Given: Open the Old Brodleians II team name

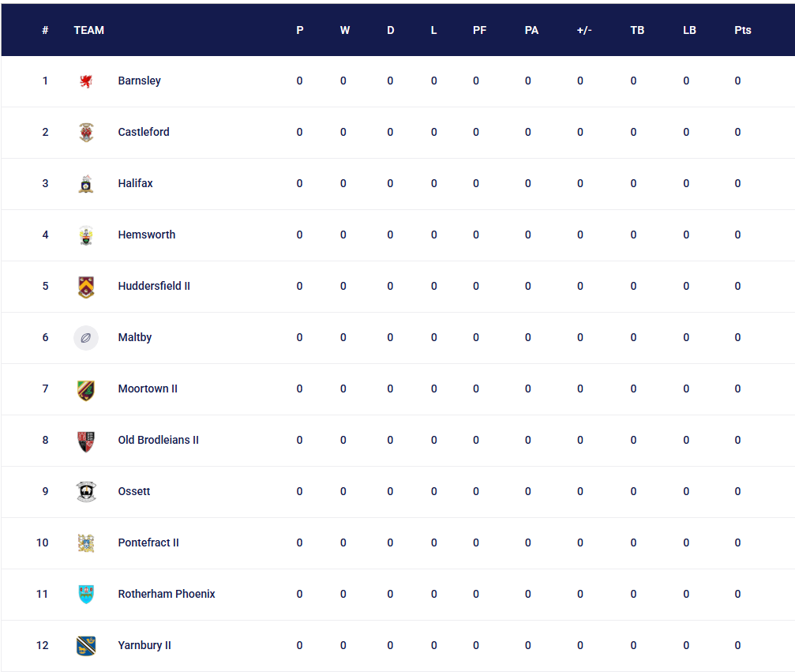Looking at the screenshot, I should tap(158, 440).
